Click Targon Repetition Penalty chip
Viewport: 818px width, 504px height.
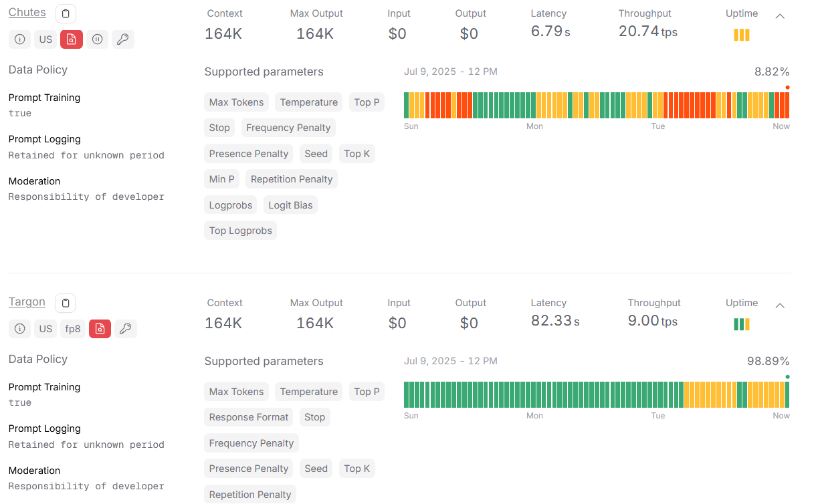click(250, 495)
